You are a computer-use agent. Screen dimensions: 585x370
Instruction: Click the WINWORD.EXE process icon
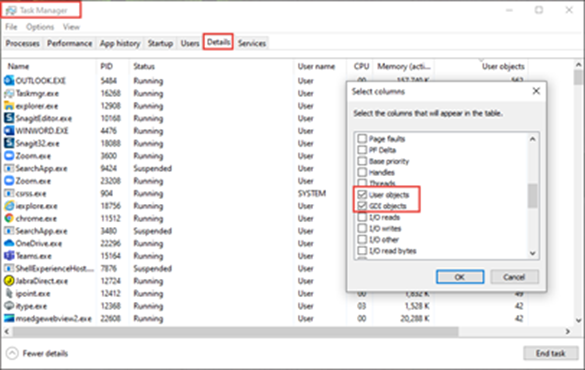[9, 131]
